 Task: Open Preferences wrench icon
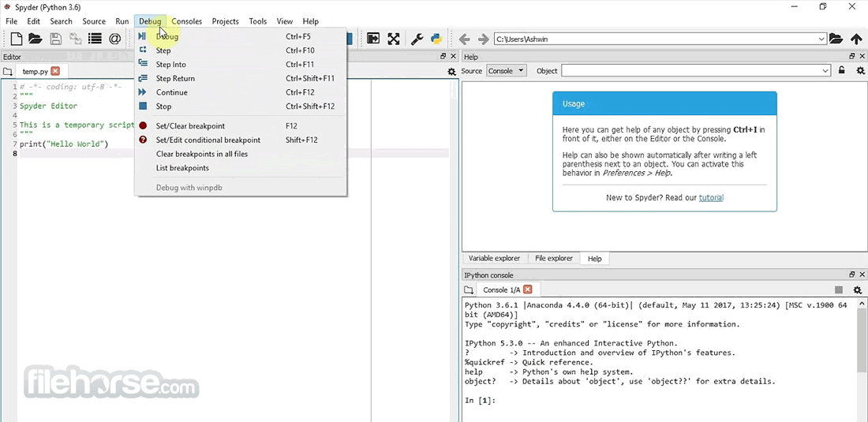(x=417, y=39)
